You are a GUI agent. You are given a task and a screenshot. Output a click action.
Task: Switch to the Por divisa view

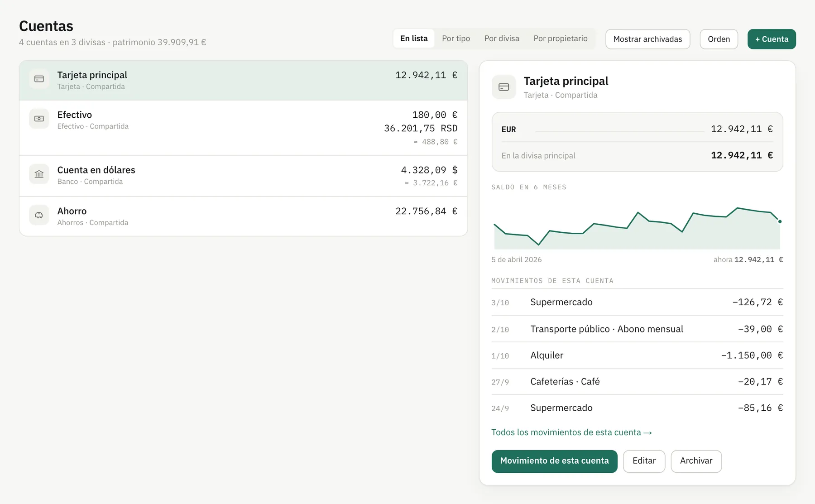point(502,38)
